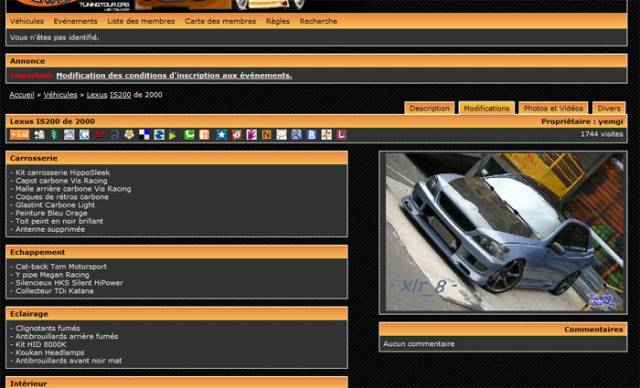
Task: Click the Carrosserie section header
Action: [x=177, y=158]
